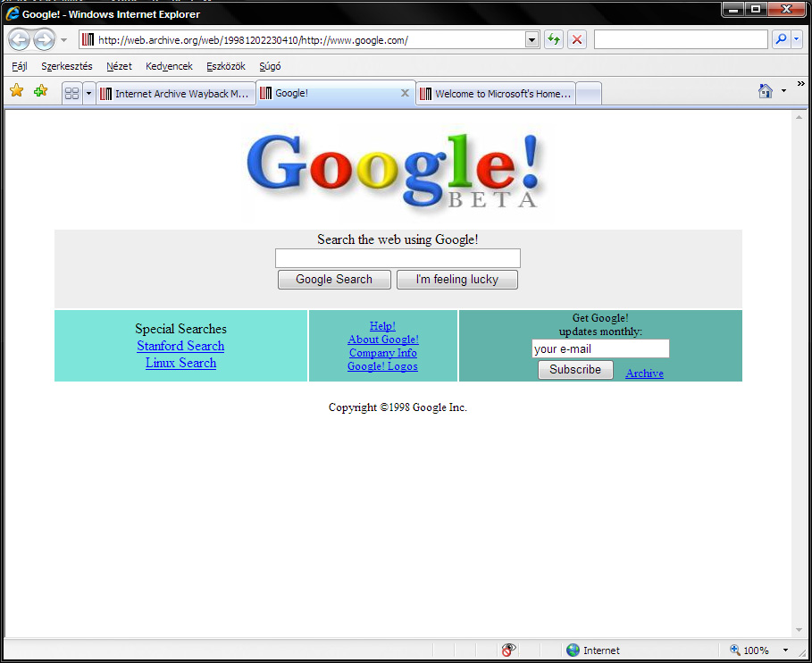Open the Help! link
Viewport: 812px width, 663px height.
pos(382,326)
